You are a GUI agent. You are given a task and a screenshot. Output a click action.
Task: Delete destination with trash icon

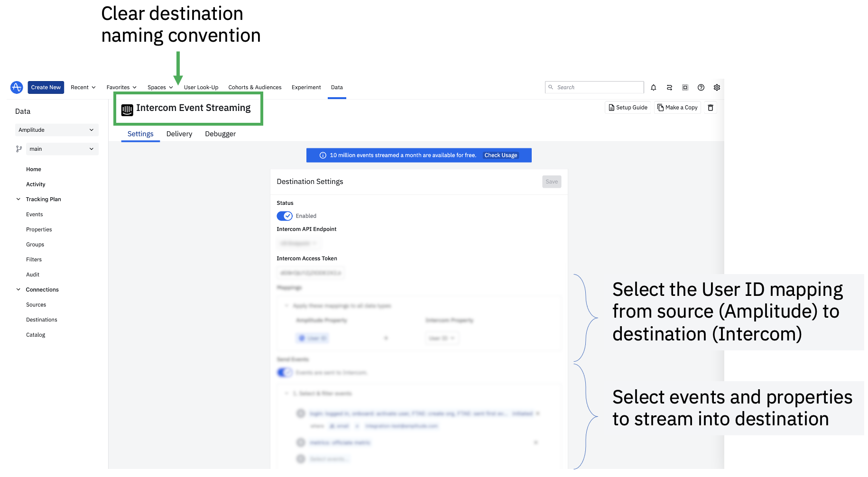(x=710, y=108)
